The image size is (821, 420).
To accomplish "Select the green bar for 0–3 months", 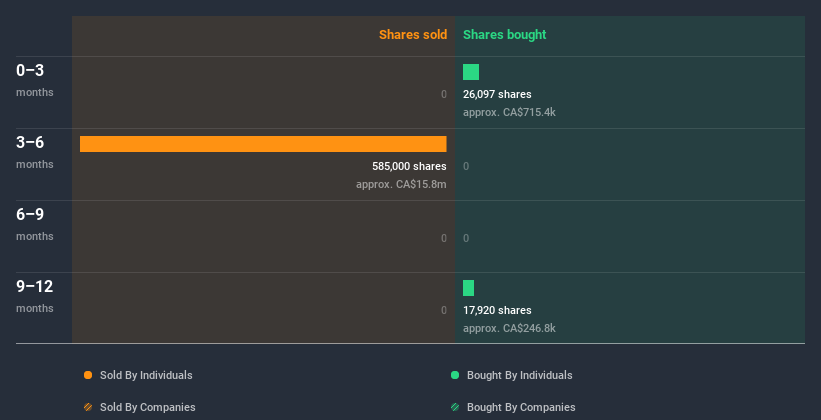I will 471,72.
